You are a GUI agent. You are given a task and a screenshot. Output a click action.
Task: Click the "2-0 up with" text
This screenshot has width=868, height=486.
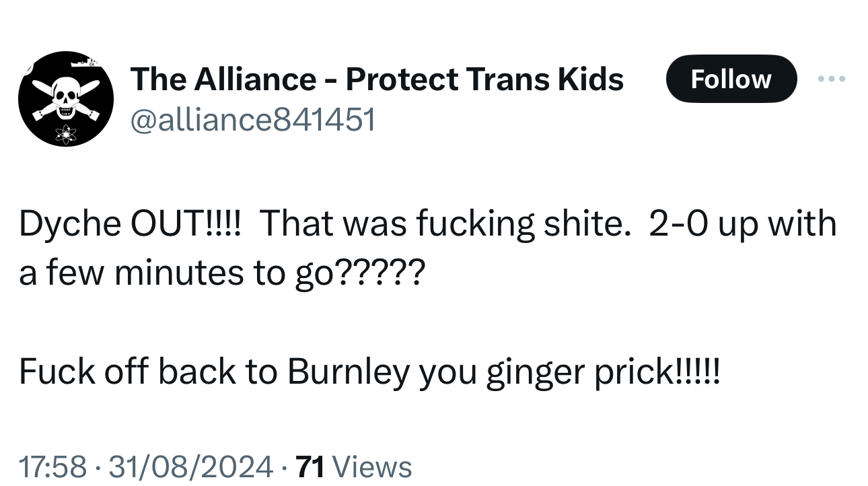tap(742, 224)
